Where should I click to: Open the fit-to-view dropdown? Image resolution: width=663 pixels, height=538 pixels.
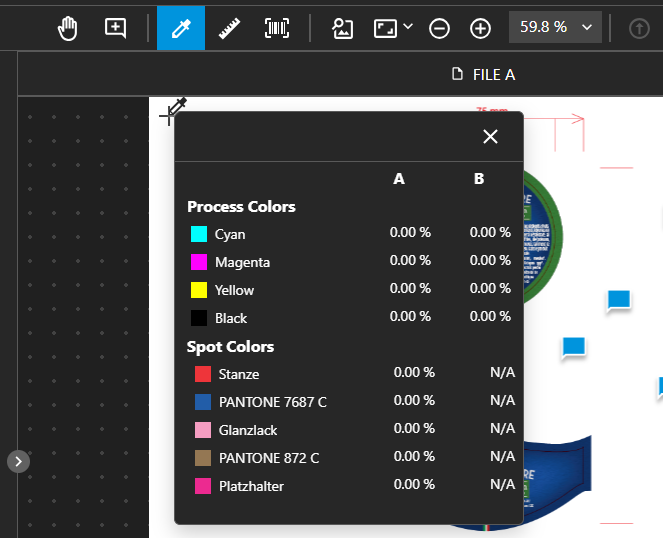pyautogui.click(x=394, y=28)
